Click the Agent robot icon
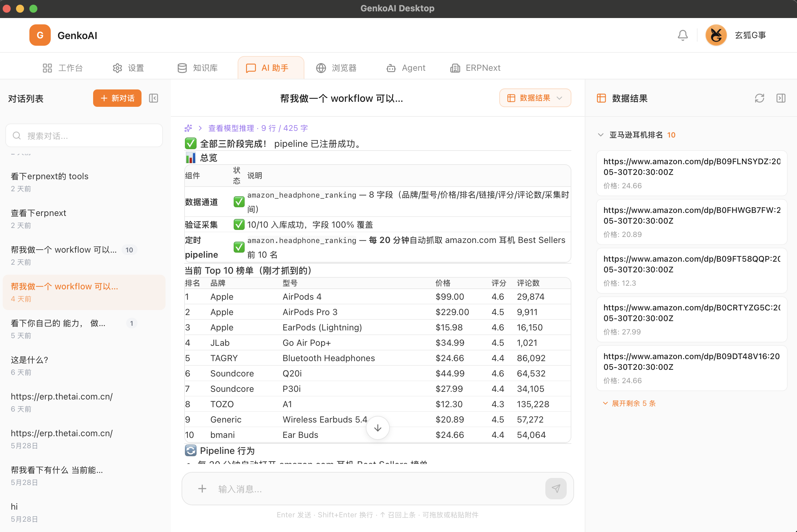797x532 pixels. [x=391, y=68]
